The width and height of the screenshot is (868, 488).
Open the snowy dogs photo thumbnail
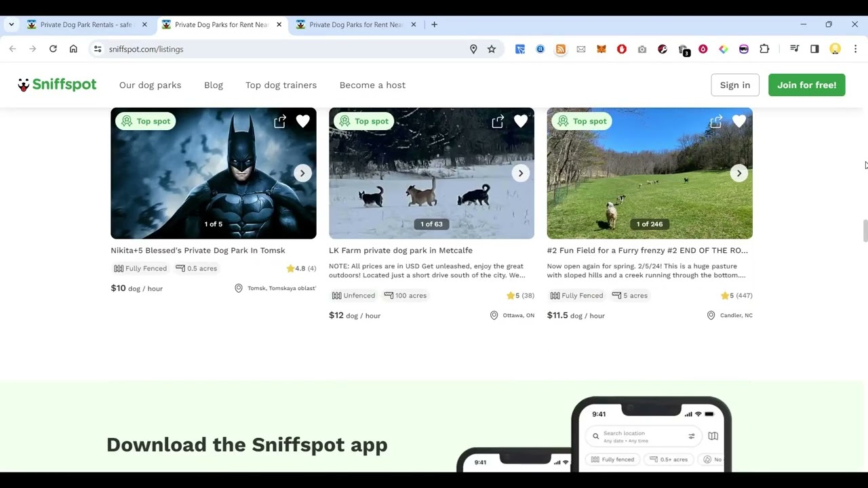click(x=431, y=173)
